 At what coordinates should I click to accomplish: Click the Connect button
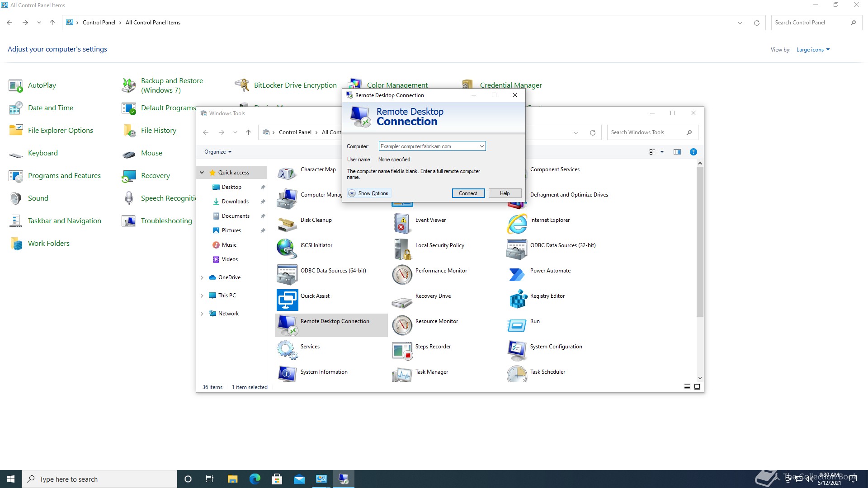(x=468, y=193)
